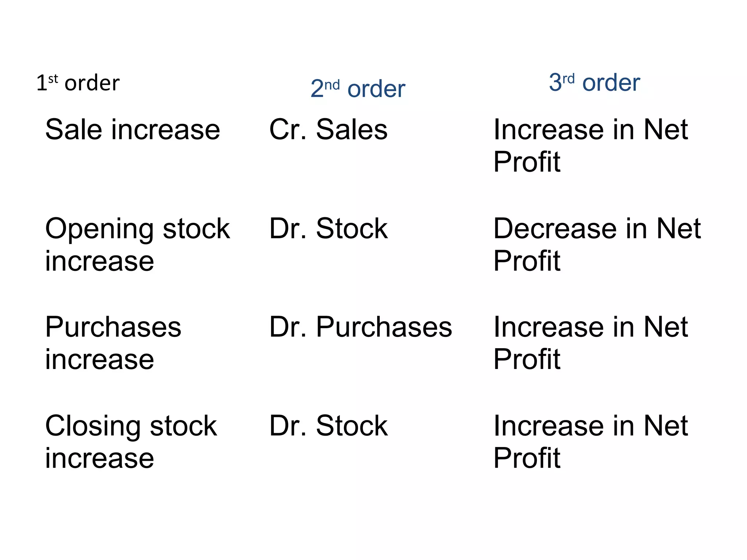The width and height of the screenshot is (747, 560).
Task: Click the word "Closing"
Action: coord(93,427)
